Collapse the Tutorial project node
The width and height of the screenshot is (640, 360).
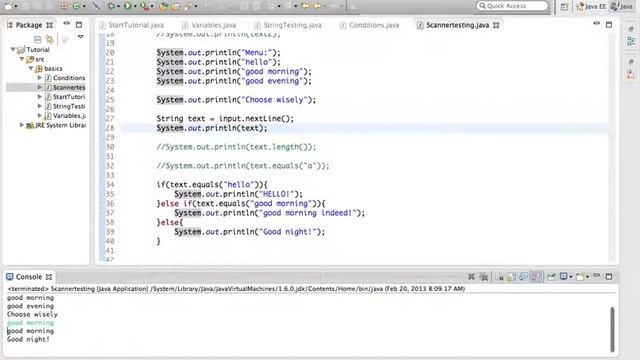coord(13,49)
